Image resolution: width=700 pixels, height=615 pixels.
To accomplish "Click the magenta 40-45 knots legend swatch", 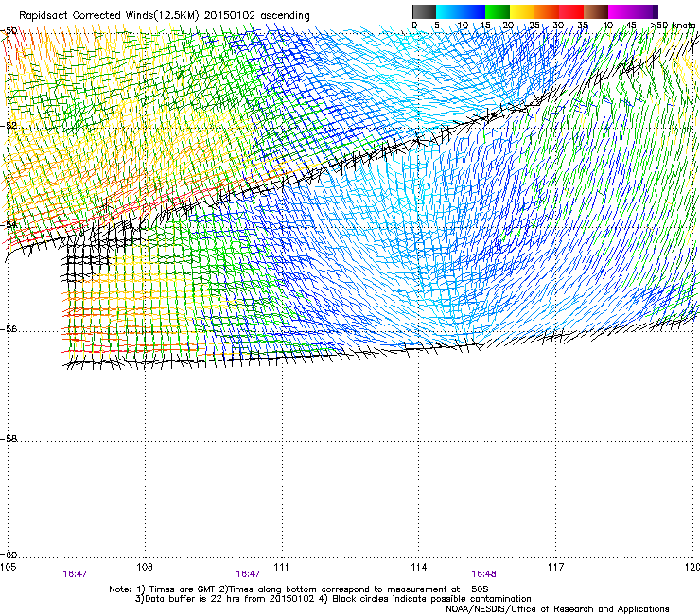I will [621, 11].
